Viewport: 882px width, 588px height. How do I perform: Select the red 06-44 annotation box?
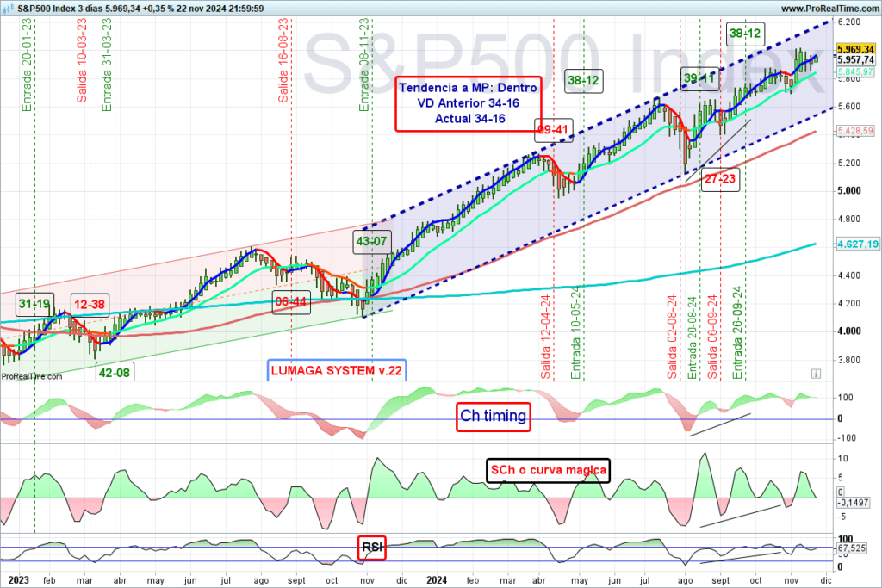click(x=291, y=302)
